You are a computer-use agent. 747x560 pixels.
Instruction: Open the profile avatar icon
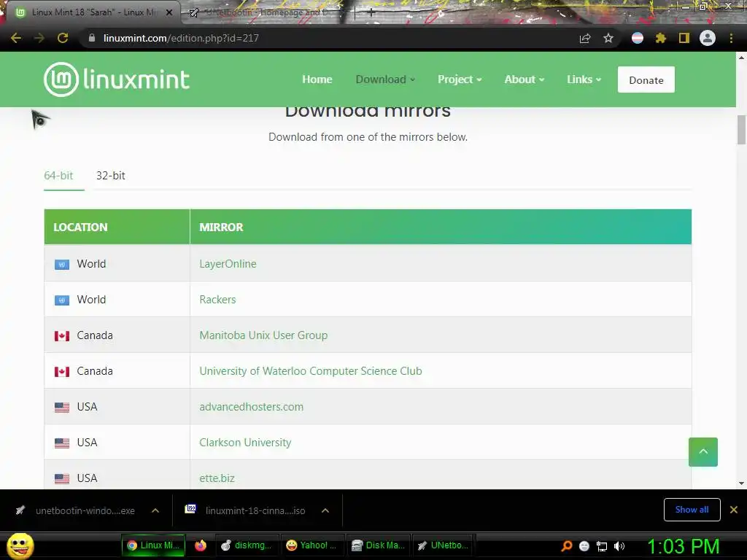pos(708,38)
